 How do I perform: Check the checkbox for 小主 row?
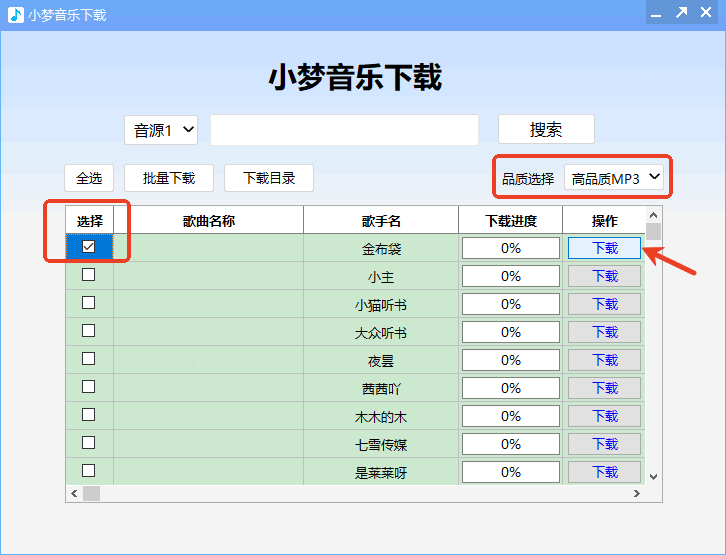click(88, 274)
